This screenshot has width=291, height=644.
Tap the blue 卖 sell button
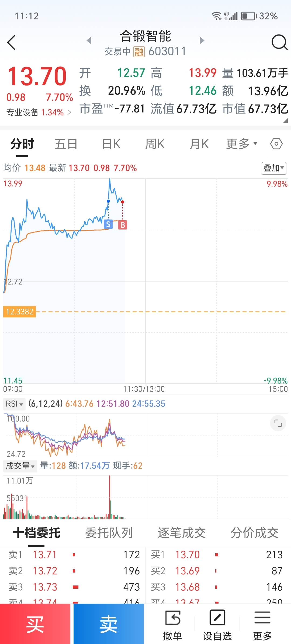click(x=109, y=624)
